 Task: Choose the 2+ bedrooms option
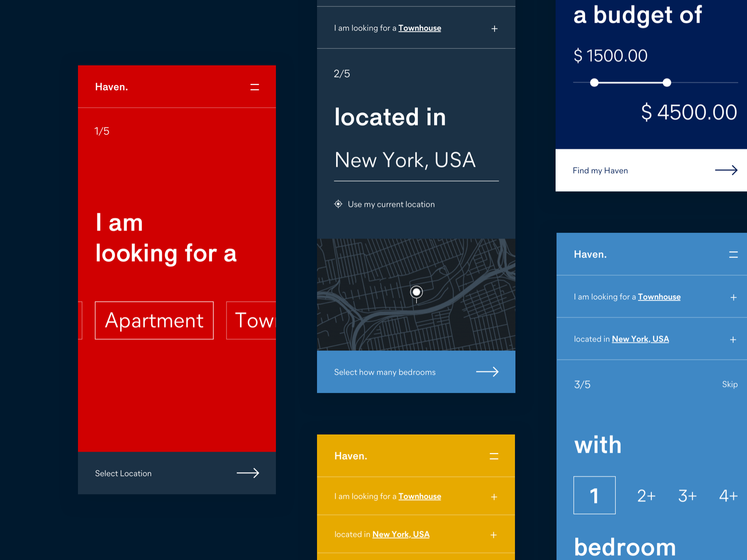pyautogui.click(x=646, y=496)
